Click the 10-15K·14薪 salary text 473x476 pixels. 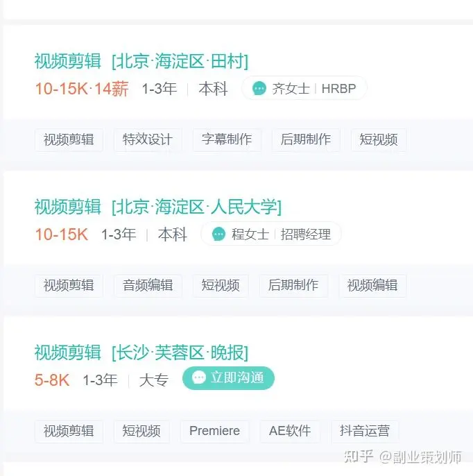81,89
